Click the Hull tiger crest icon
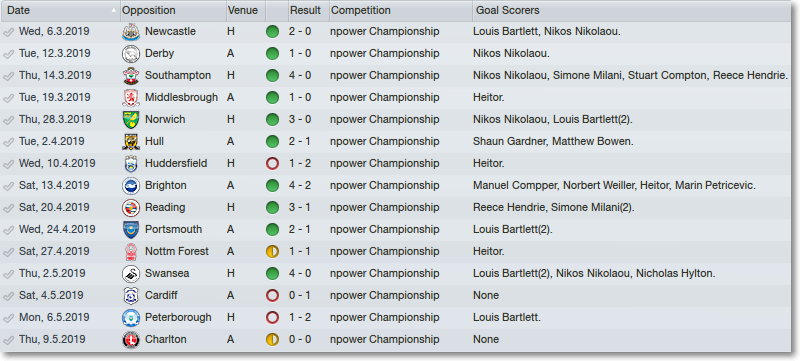The height and width of the screenshot is (361, 800). coord(131,142)
